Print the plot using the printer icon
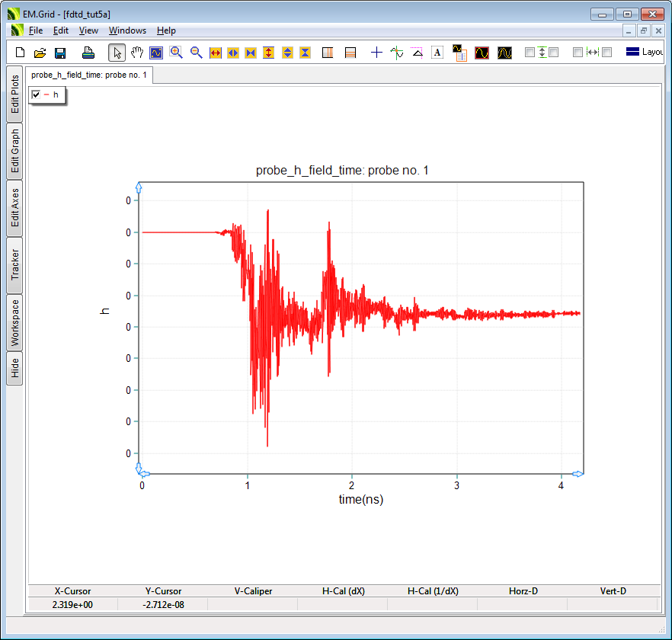This screenshot has width=672, height=640. point(88,53)
